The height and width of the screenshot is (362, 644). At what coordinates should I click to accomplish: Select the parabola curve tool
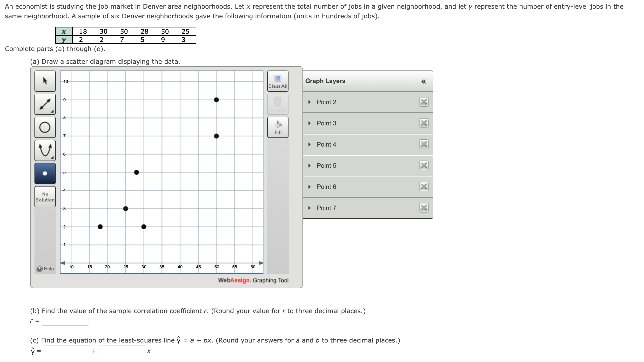pos(45,150)
